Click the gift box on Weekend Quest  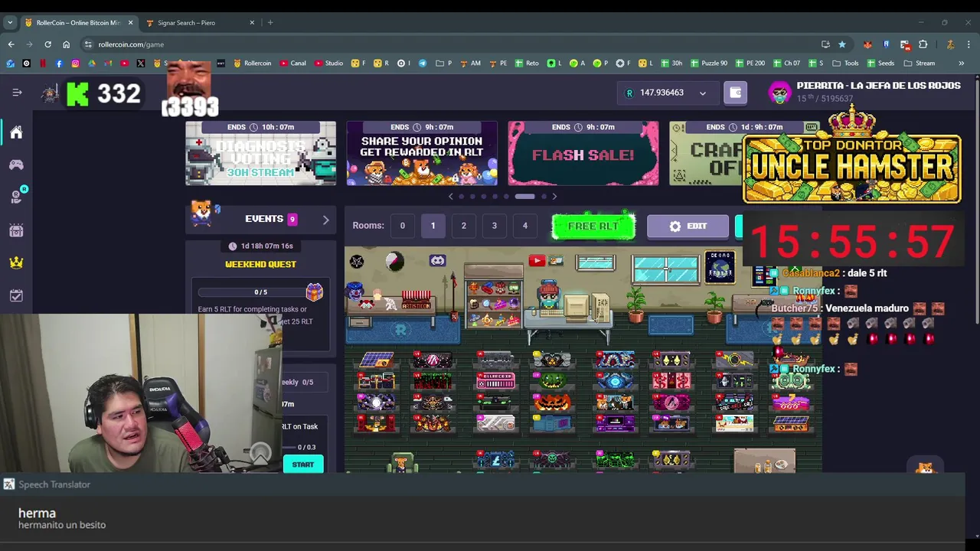tap(314, 292)
